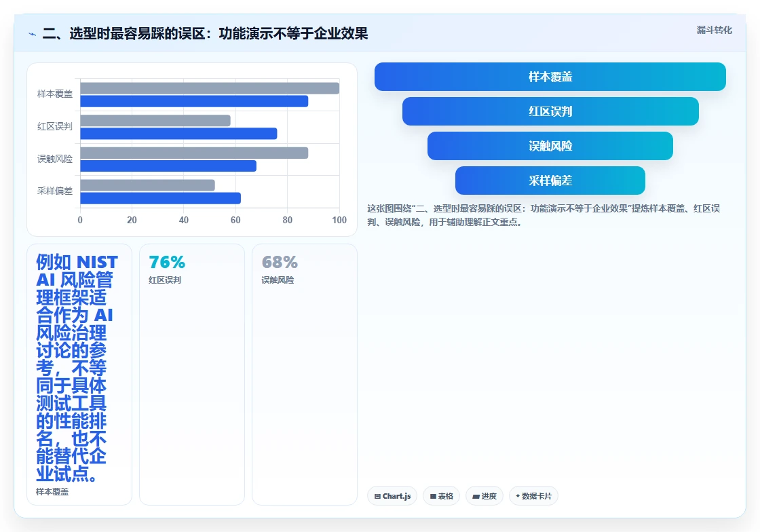Viewport: 760px width, 532px height.
Task: Click the 进度 tag chip
Action: point(484,496)
